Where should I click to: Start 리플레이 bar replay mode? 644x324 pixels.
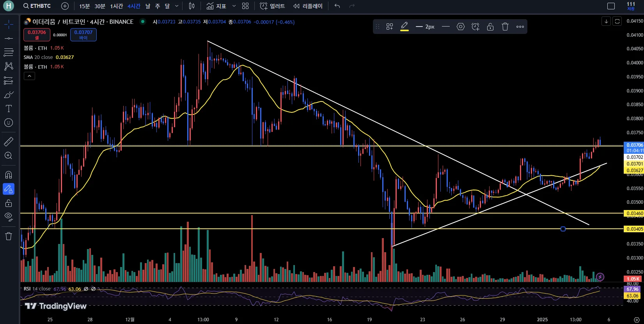308,6
